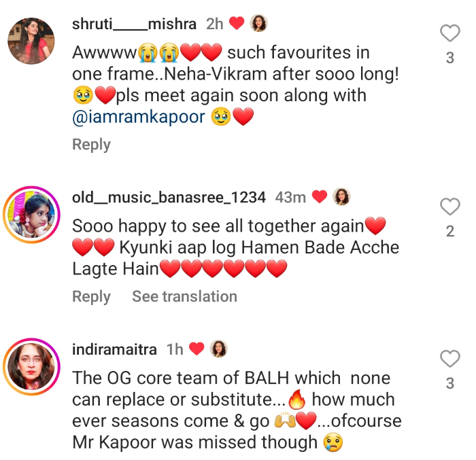Screen dimensions: 476x460
Task: Open shruti_____mishra username link
Action: pos(134,24)
